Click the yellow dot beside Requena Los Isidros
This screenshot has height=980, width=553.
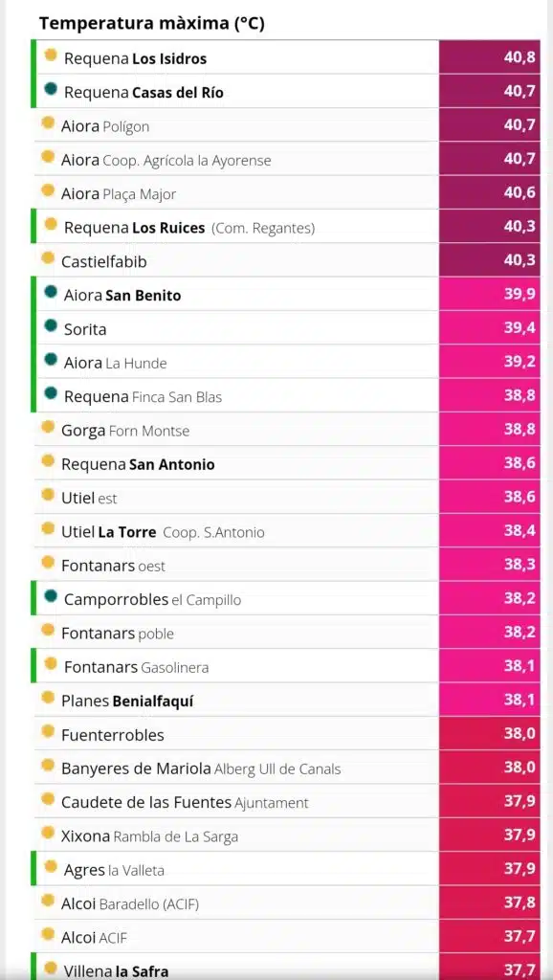pos(51,55)
